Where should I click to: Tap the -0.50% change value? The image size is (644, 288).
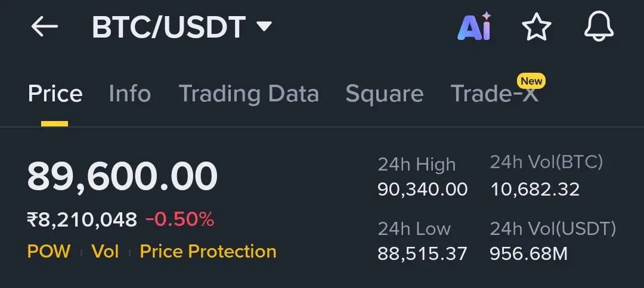click(x=179, y=220)
